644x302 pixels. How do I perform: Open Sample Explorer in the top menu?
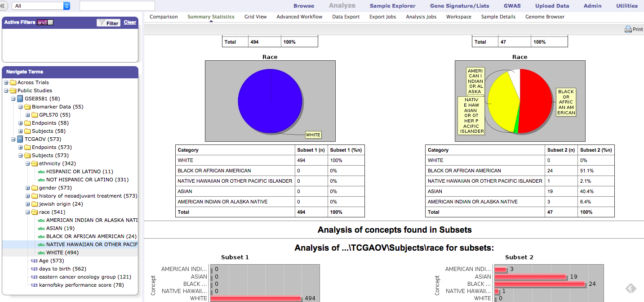[392, 6]
